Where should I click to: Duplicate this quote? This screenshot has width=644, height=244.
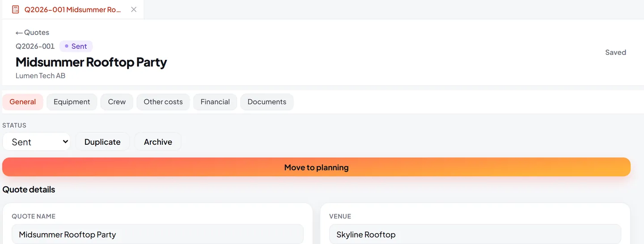[102, 142]
